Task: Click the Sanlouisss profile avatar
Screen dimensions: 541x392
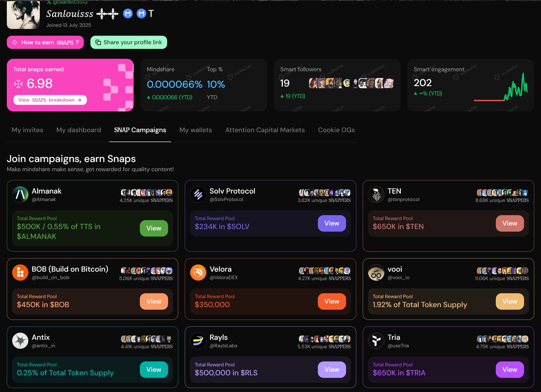Action: coord(24,14)
